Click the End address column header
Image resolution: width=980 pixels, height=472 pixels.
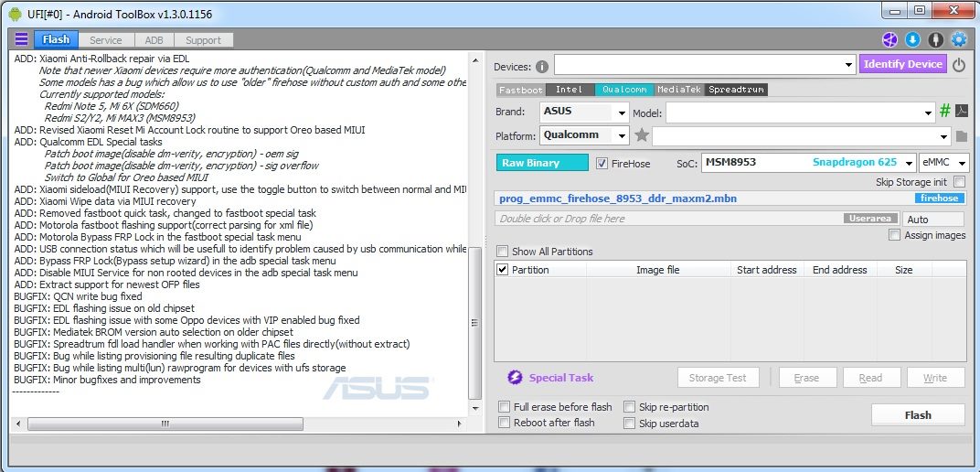pos(840,270)
